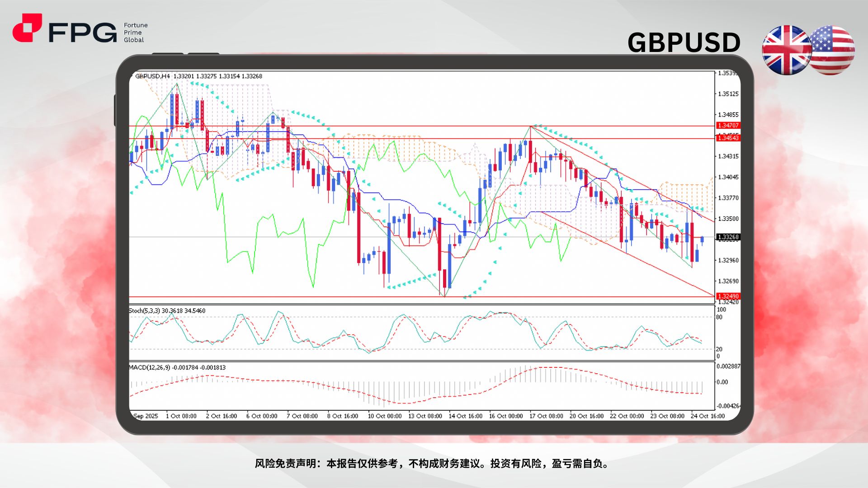Image resolution: width=868 pixels, height=488 pixels.
Task: Click the Fortune Prime Global text
Action: point(135,33)
